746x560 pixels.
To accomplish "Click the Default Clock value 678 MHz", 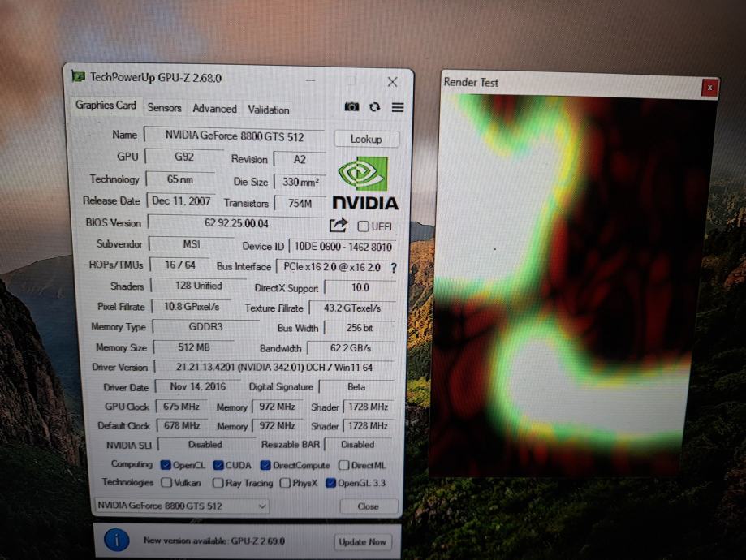I will pos(182,425).
